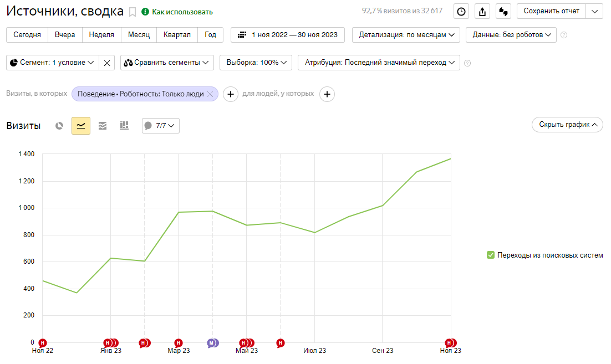
Task: Open the 'Как использовать' help link
Action: coord(177,12)
